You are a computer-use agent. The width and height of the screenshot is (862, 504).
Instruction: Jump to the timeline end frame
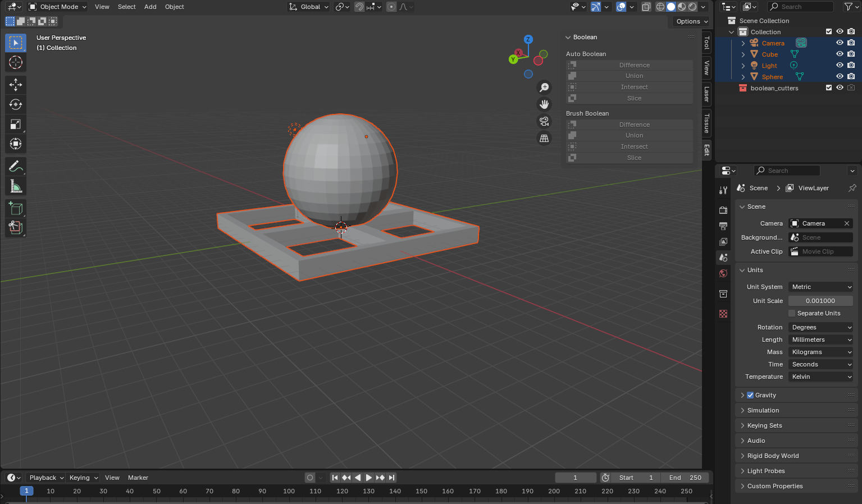point(392,478)
